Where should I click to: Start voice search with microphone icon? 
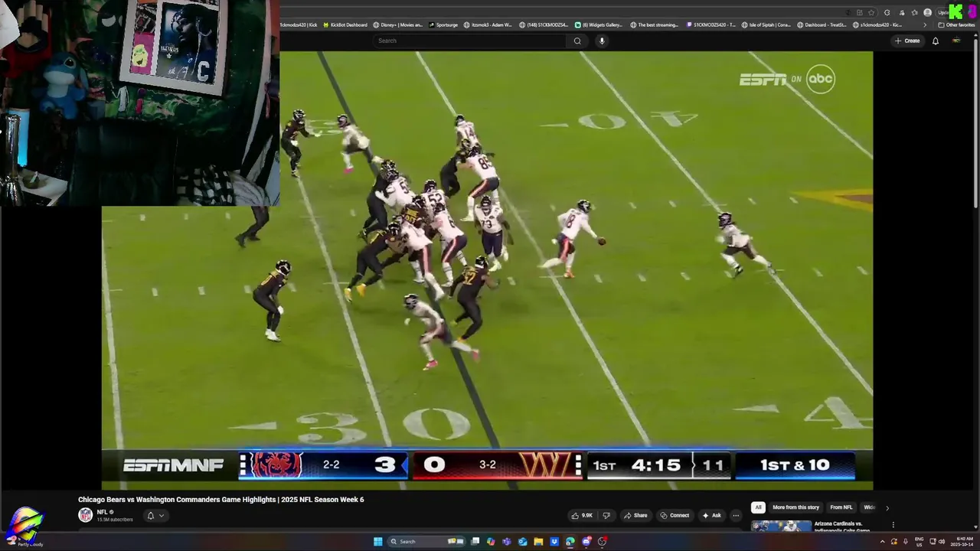point(602,41)
